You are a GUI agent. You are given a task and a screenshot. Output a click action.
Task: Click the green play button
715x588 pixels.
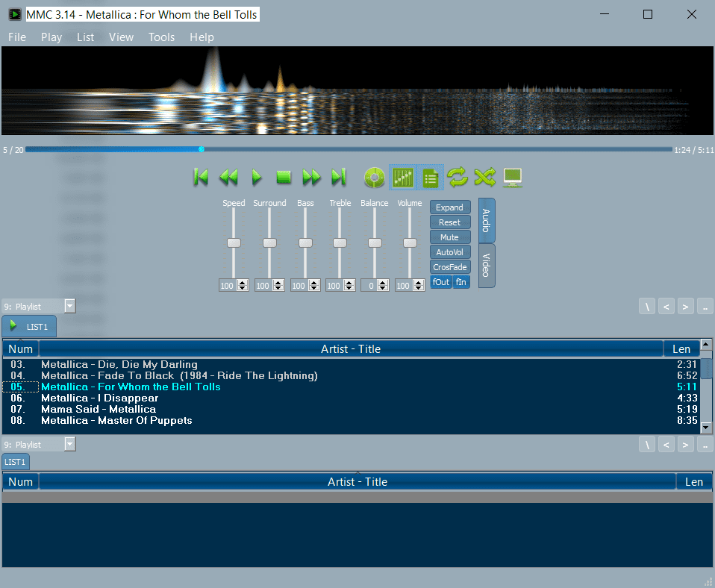[256, 177]
